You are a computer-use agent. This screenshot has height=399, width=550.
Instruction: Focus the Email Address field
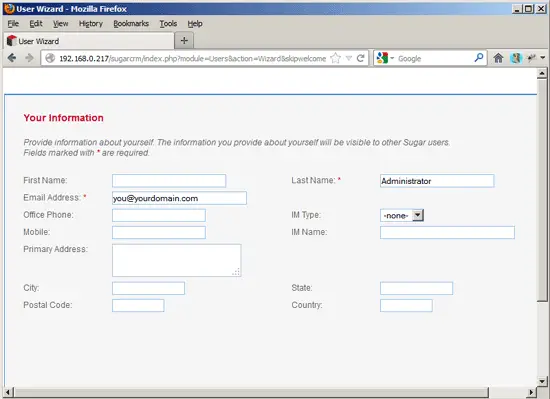point(179,198)
